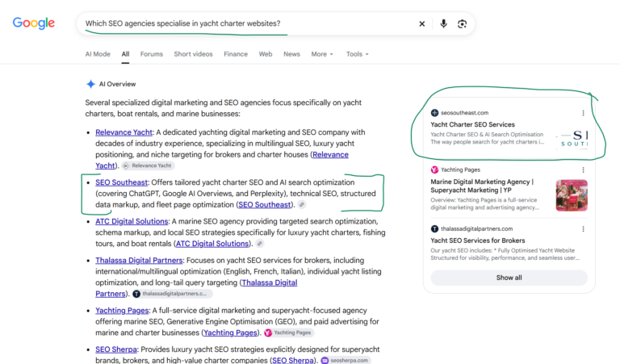620x364 pixels.
Task: Open the parenthetical SEO Southeast link
Action: 265,205
